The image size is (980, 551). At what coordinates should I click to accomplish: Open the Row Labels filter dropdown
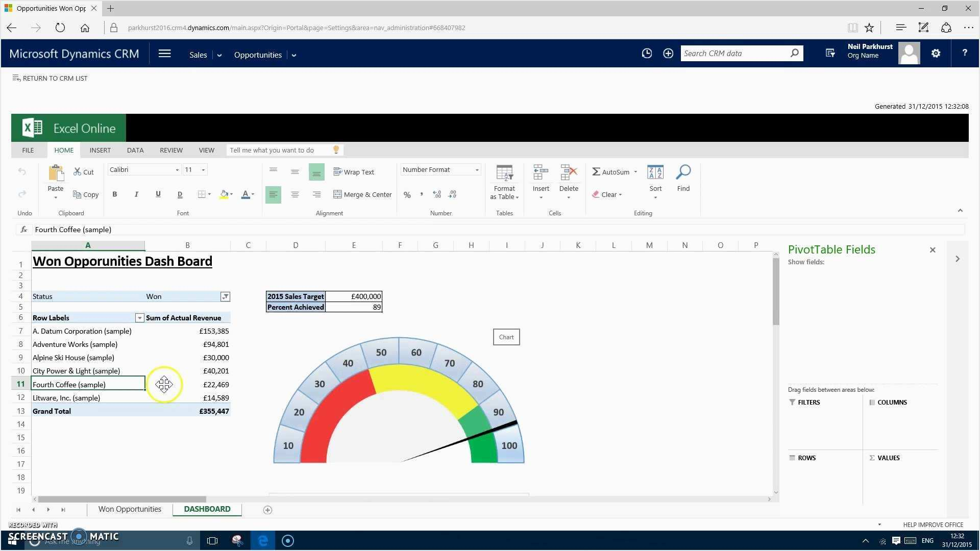[x=139, y=318]
